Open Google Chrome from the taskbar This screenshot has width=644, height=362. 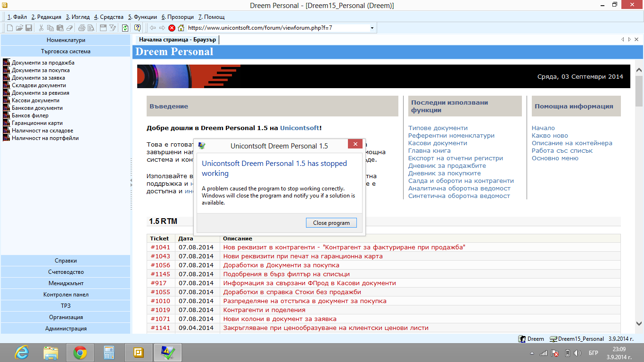(x=80, y=353)
